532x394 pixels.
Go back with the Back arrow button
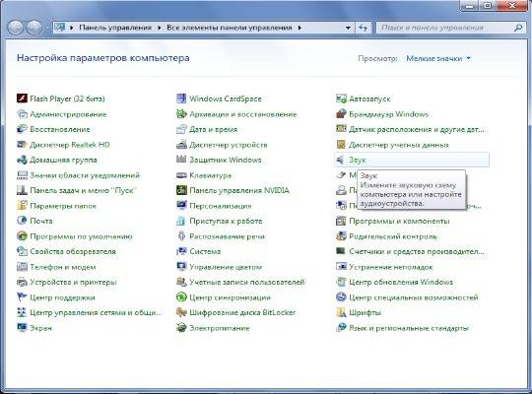(x=15, y=28)
